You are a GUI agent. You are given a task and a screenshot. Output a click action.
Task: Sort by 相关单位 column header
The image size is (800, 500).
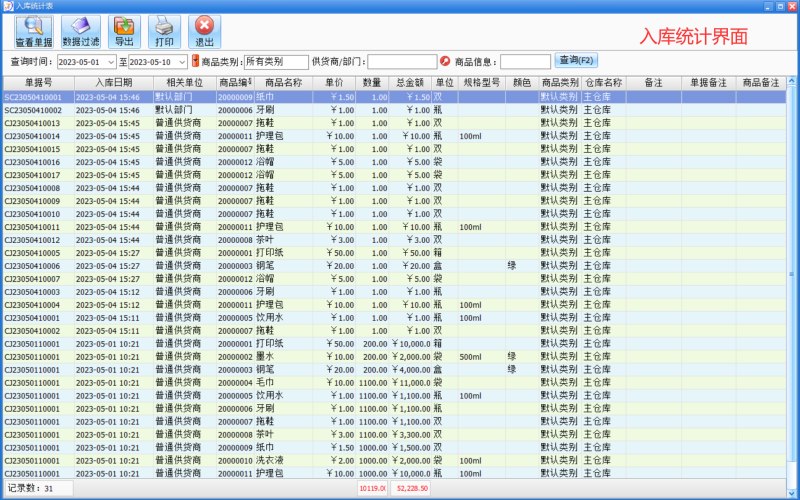tap(185, 83)
